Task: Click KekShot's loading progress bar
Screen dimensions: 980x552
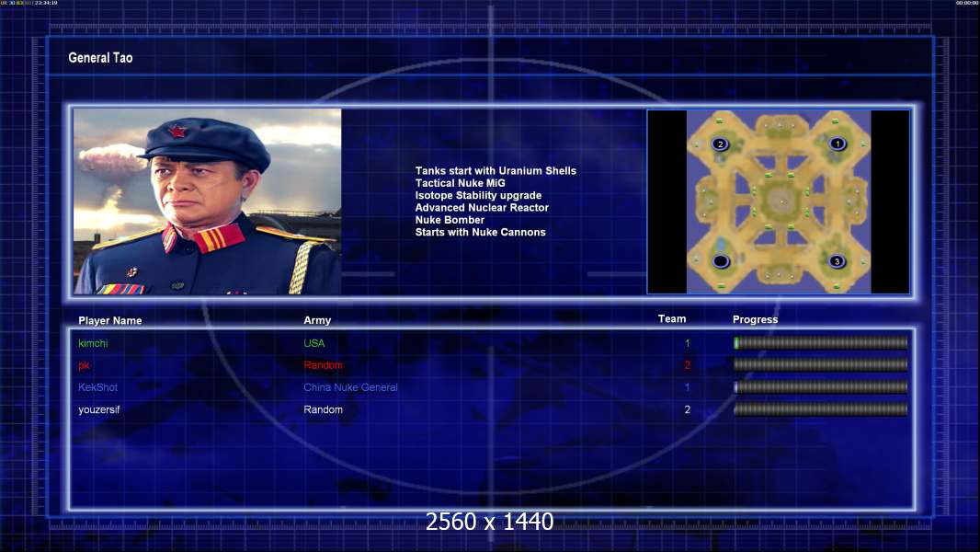Action: pos(821,387)
